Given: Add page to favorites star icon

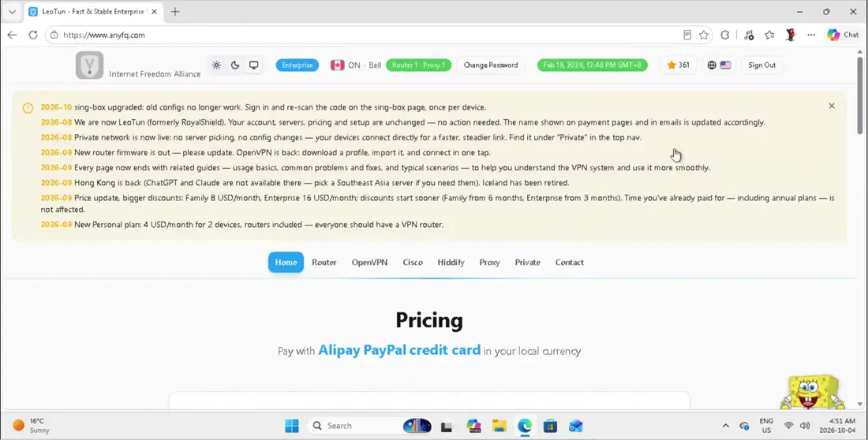Looking at the screenshot, I should click(704, 35).
